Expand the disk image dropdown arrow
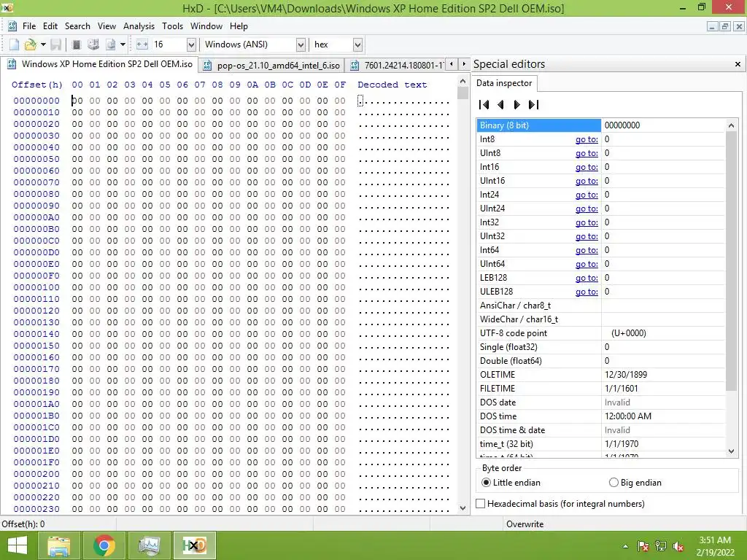Viewport: 747px width, 560px height. pos(123,44)
